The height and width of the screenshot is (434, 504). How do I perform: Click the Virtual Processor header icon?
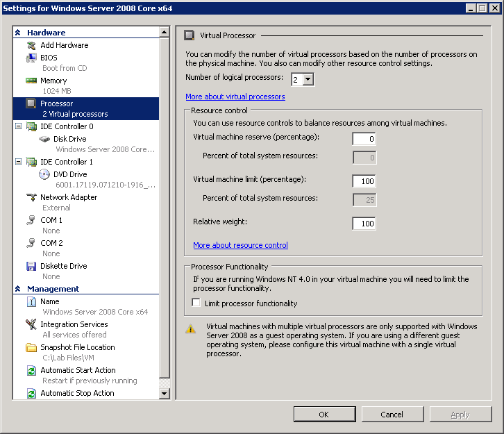(189, 35)
